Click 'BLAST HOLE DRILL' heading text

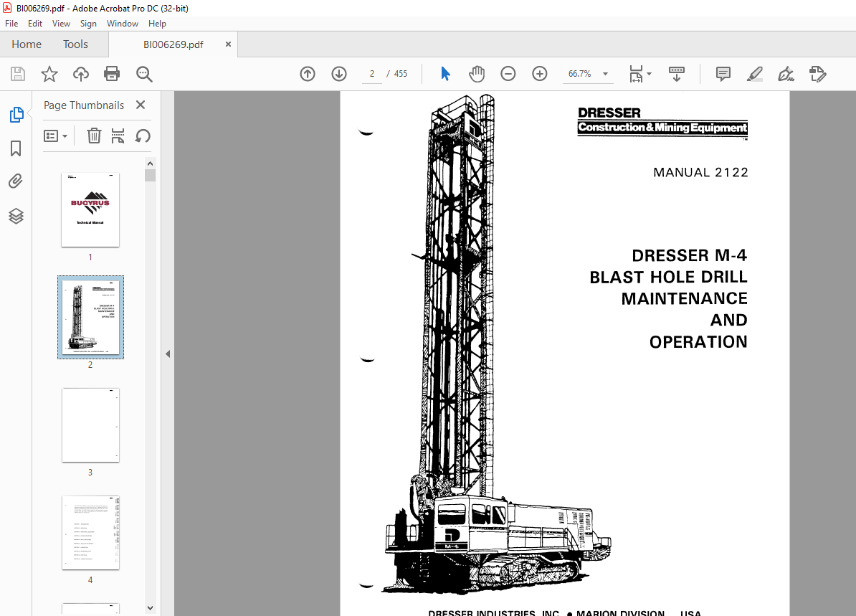tap(668, 277)
